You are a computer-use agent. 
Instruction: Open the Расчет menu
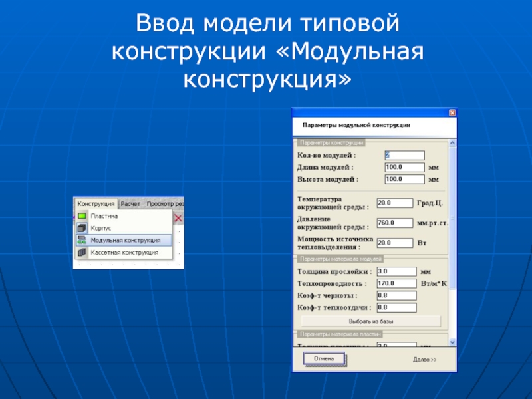coord(130,204)
